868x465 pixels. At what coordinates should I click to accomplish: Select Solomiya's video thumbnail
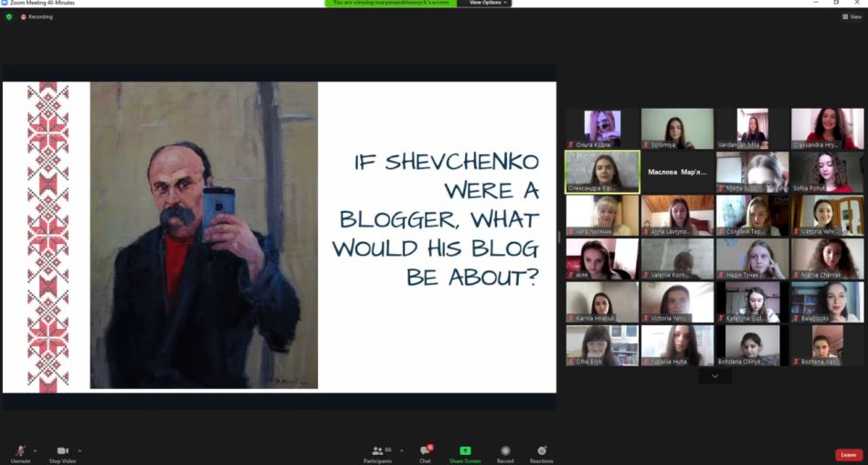[x=677, y=129]
